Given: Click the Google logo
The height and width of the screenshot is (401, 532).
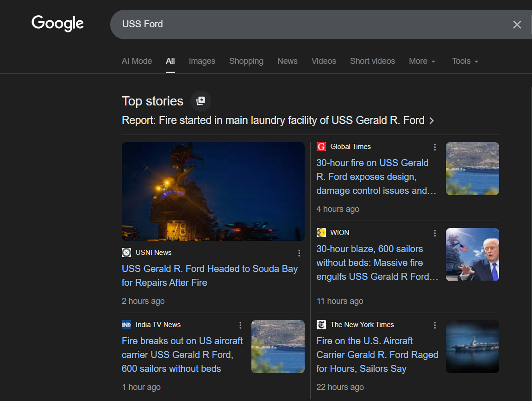Looking at the screenshot, I should coord(57,23).
